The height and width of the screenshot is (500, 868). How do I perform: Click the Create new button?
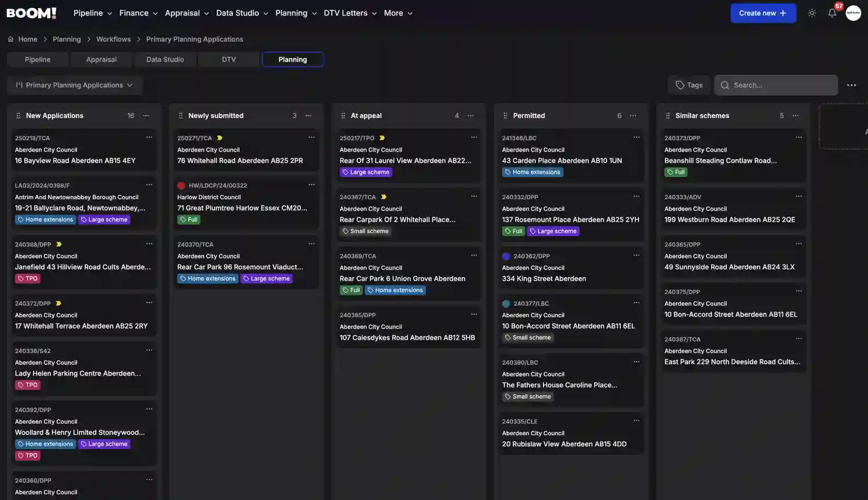763,13
